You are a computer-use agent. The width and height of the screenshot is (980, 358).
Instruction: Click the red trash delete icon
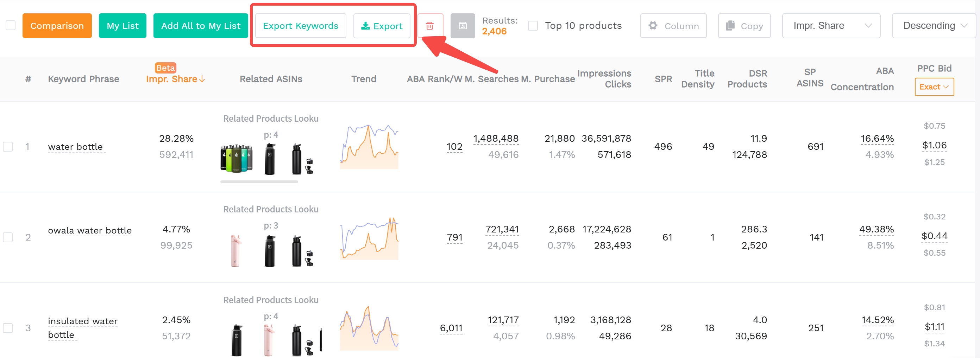(x=430, y=26)
